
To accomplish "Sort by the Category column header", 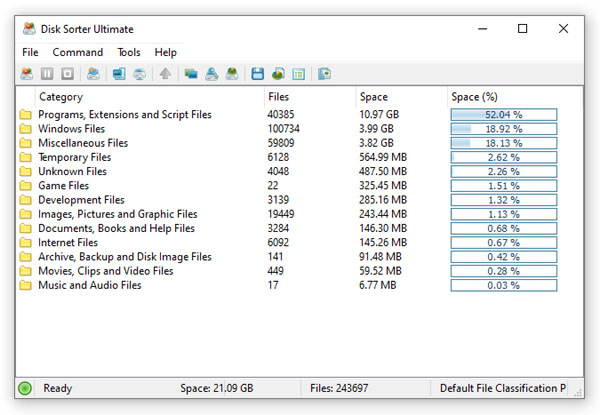I will coord(149,97).
